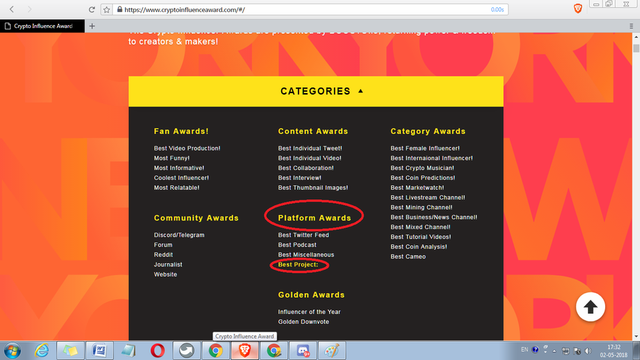
Task: Select Most Relatable! category
Action: (x=176, y=188)
